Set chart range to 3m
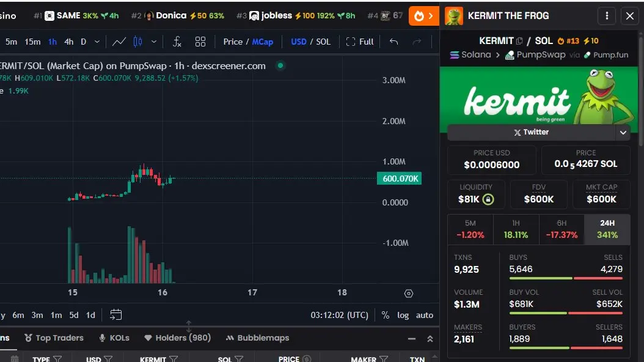The width and height of the screenshot is (644, 362). pos(37,315)
